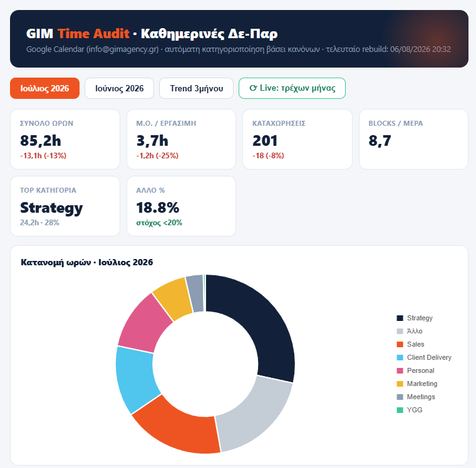The height and width of the screenshot is (468, 476).
Task: Click the Client Delivery legend color box
Action: [x=400, y=357]
